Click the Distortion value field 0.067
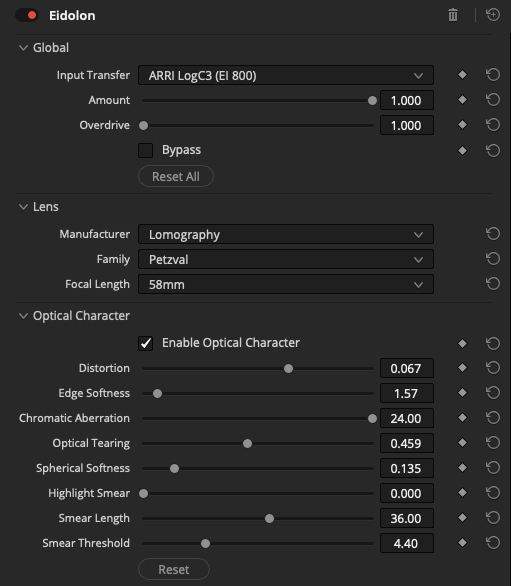 [407, 368]
